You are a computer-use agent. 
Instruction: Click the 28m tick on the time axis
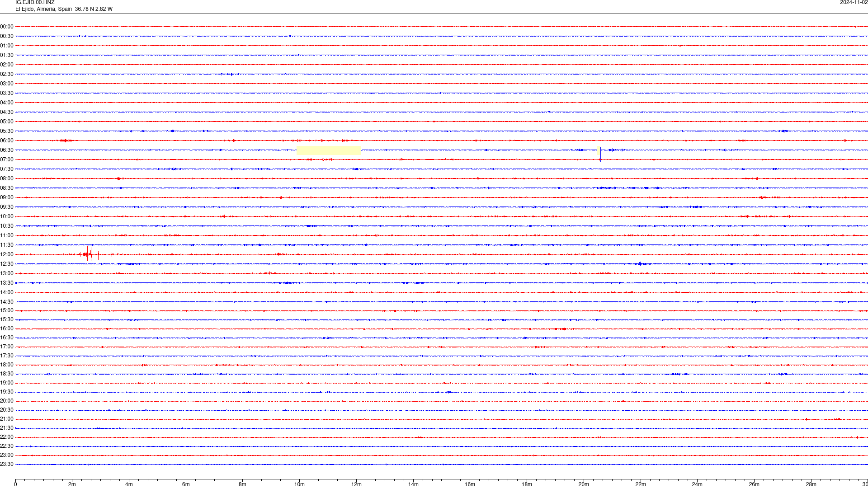tap(811, 484)
